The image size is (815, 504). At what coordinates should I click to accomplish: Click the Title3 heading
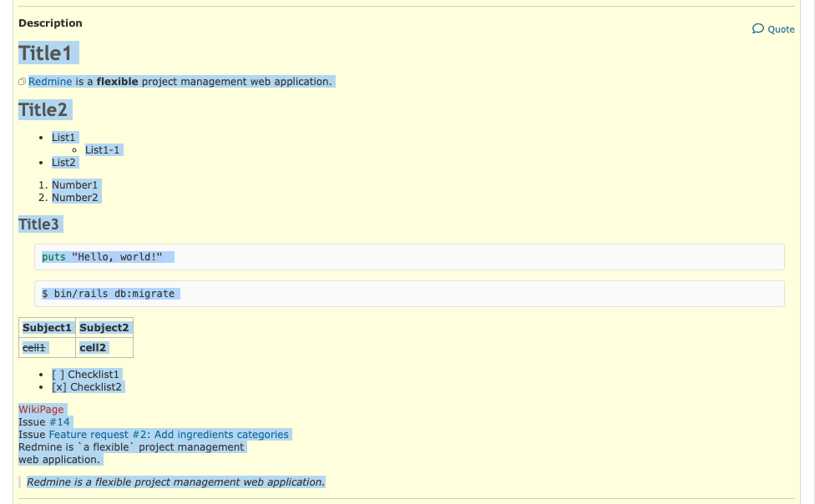click(x=38, y=224)
